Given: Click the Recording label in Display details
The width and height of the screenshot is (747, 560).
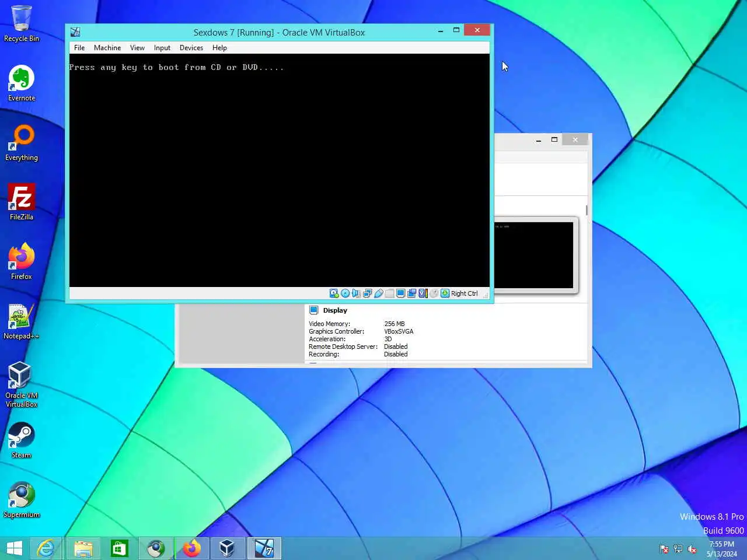Looking at the screenshot, I should coord(324,354).
